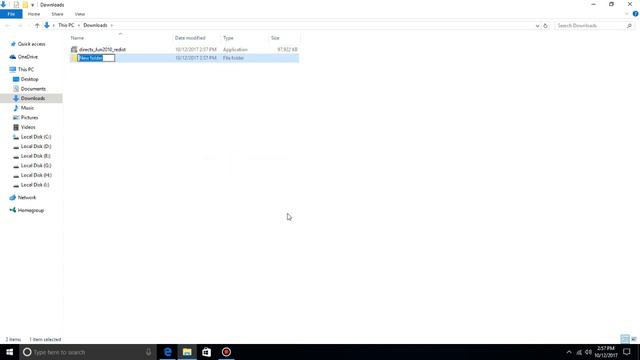Refresh the Downloads folder
The width and height of the screenshot is (640, 360).
coord(545,26)
